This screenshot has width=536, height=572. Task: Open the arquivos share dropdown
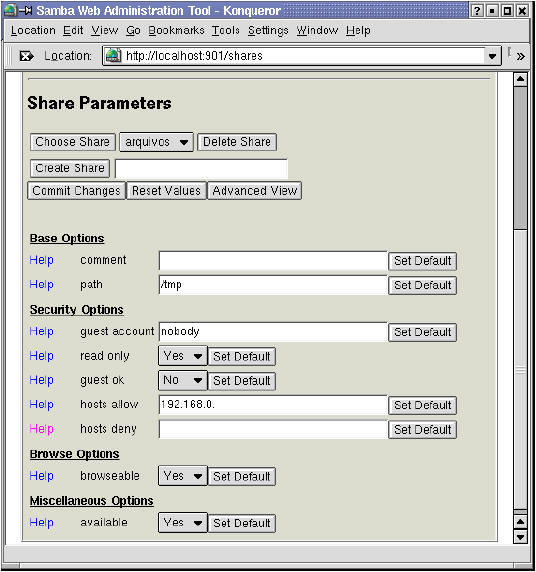tap(156, 142)
